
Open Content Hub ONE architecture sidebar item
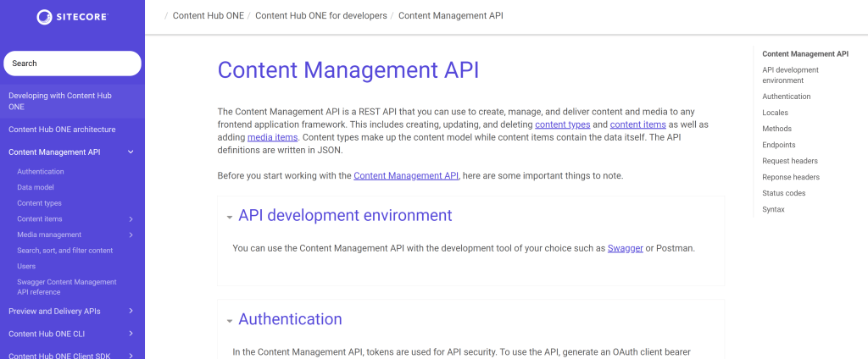[x=62, y=130]
